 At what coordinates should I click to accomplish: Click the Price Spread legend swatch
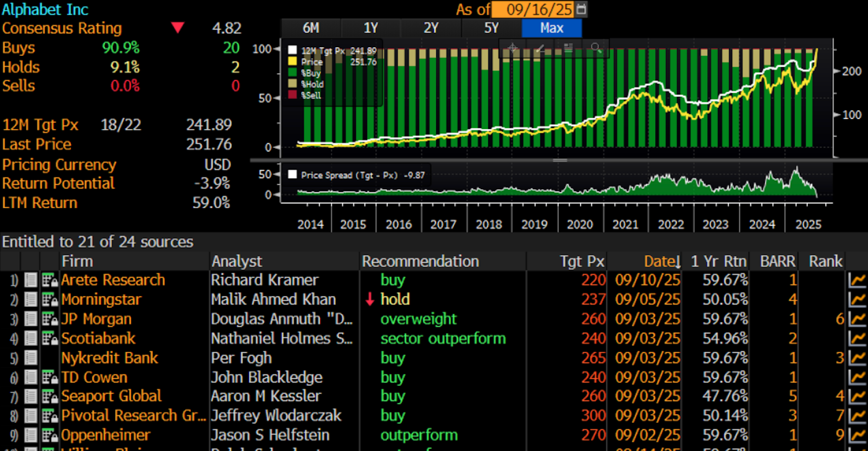click(x=292, y=175)
